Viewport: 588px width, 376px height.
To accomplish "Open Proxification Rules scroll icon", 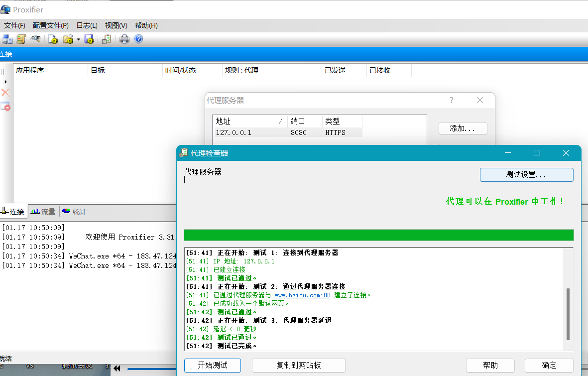I will coord(21,39).
